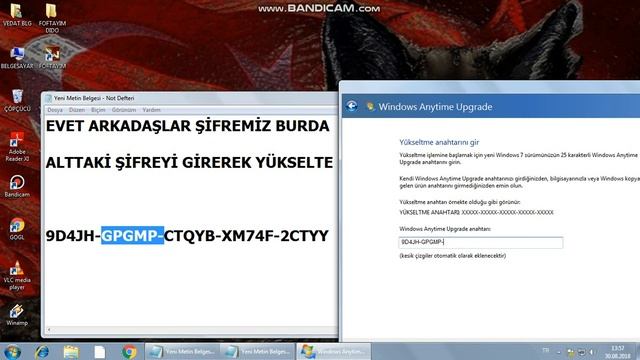Click blank document icon in taskbar
The width and height of the screenshot is (640, 360).
pyautogui.click(x=100, y=352)
